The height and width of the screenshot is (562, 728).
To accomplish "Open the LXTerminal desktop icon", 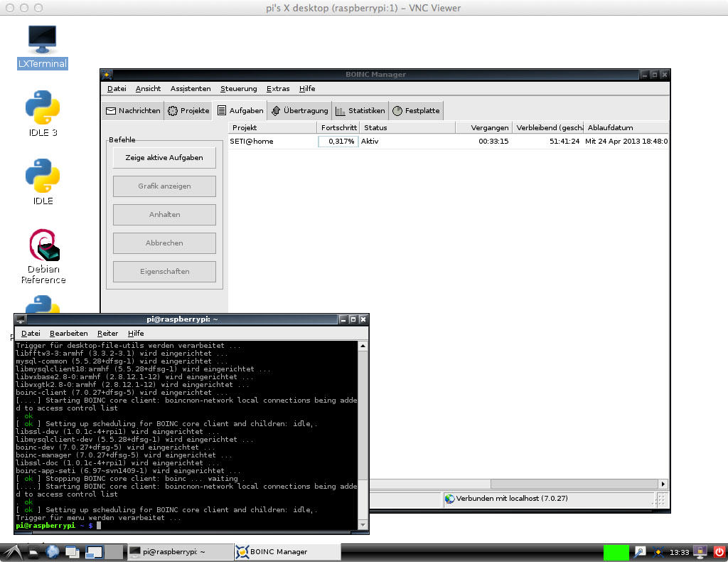I will coord(42,47).
